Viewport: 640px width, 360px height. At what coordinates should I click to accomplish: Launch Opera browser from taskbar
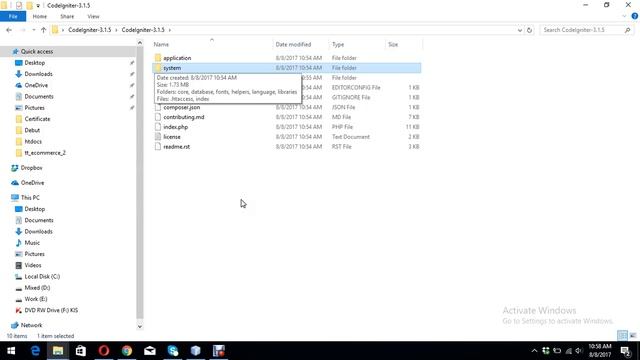[104, 351]
